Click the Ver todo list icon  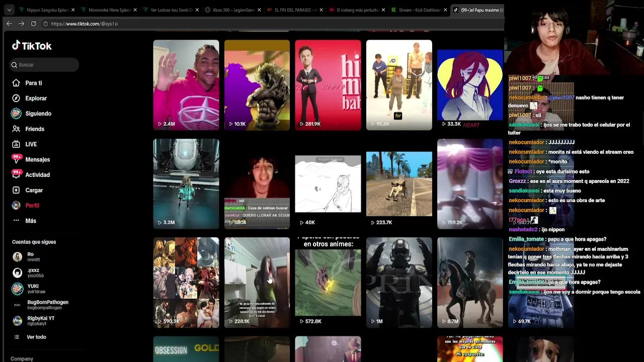(17, 337)
